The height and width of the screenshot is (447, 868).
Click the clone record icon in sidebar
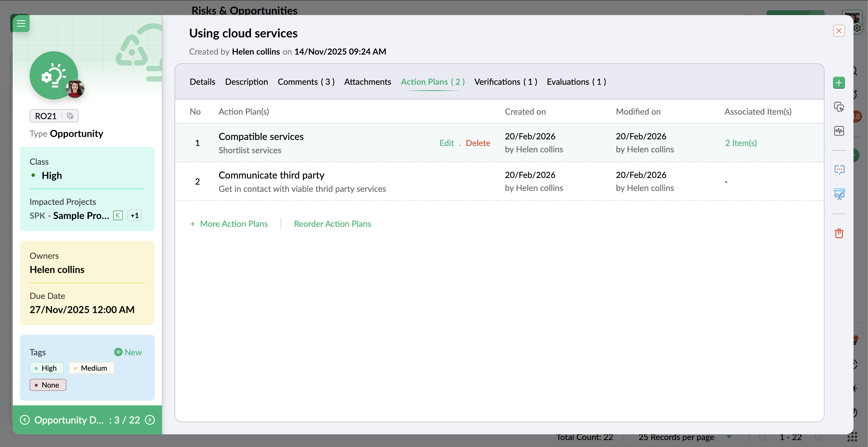[839, 107]
